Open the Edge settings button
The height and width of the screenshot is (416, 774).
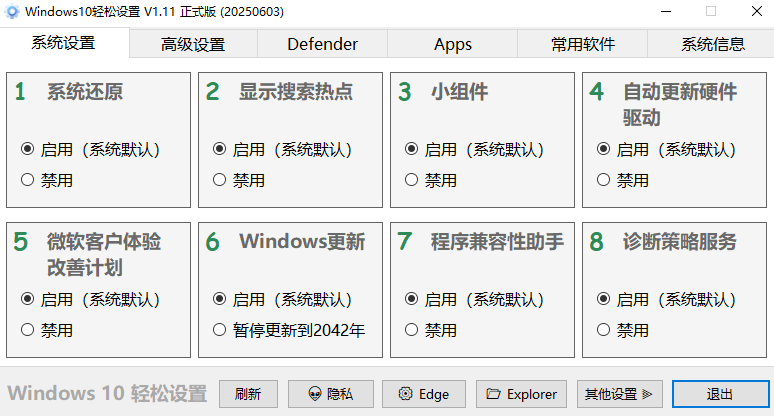[x=423, y=394]
